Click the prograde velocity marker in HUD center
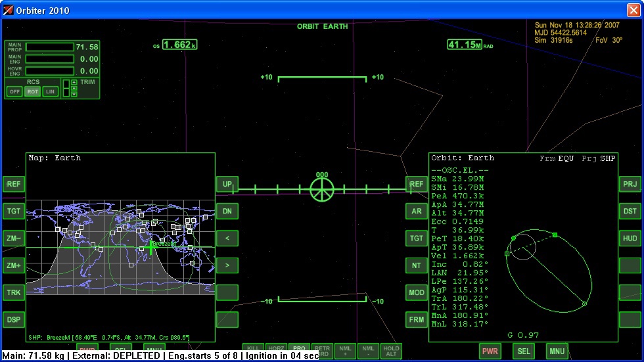 pyautogui.click(x=322, y=190)
